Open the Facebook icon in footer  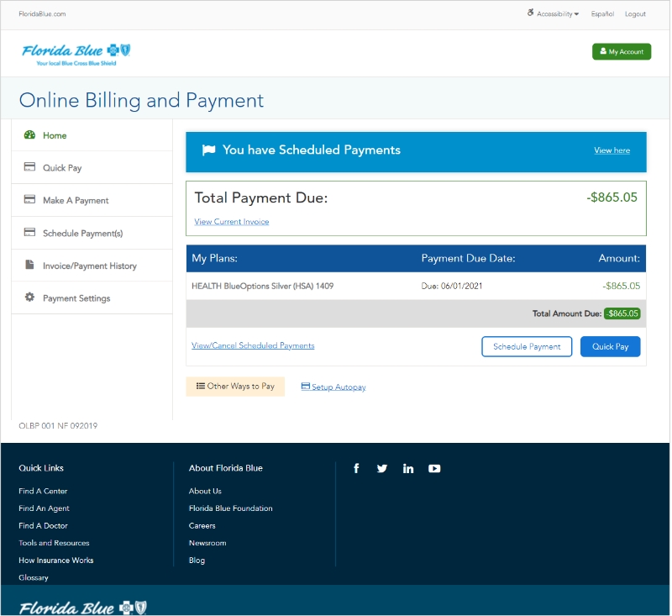356,468
